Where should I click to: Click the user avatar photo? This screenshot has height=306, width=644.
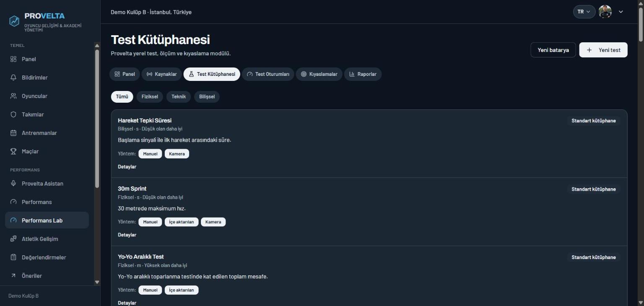coord(605,12)
